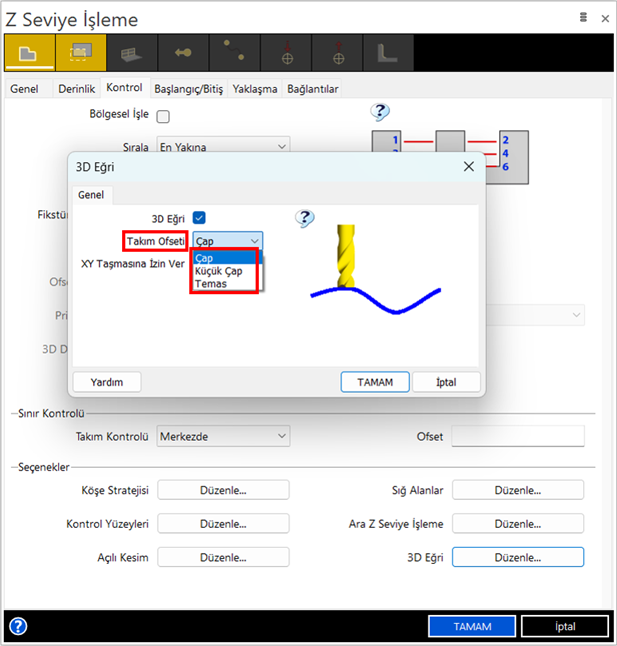Open Ara Z Seviye İşleme Düzenle button

pyautogui.click(x=518, y=524)
